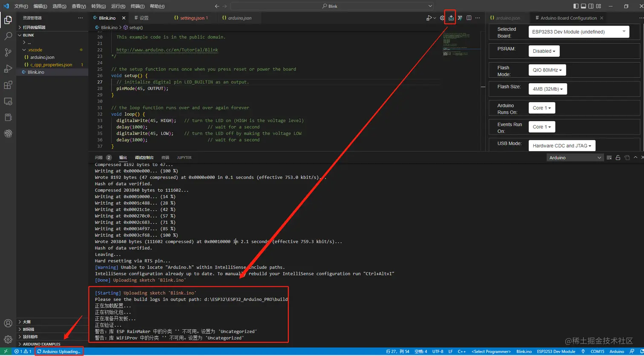Open the 文件(F) menu

pyautogui.click(x=21, y=6)
